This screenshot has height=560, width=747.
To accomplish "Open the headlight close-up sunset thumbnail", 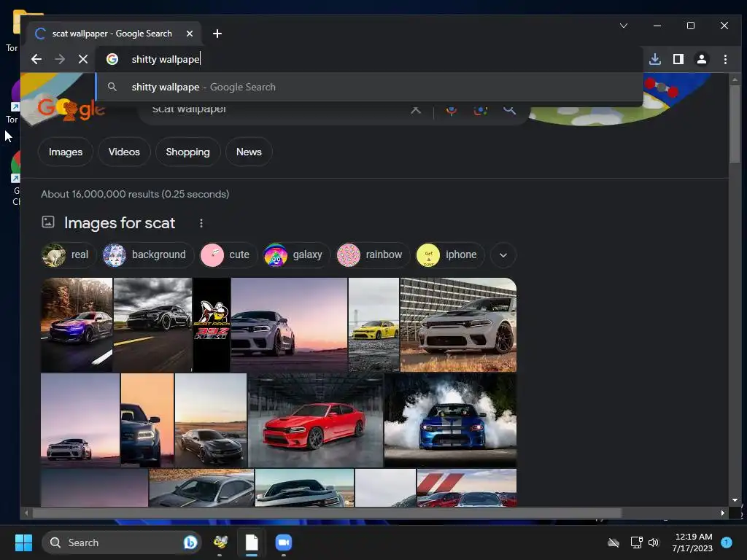I will 147,420.
